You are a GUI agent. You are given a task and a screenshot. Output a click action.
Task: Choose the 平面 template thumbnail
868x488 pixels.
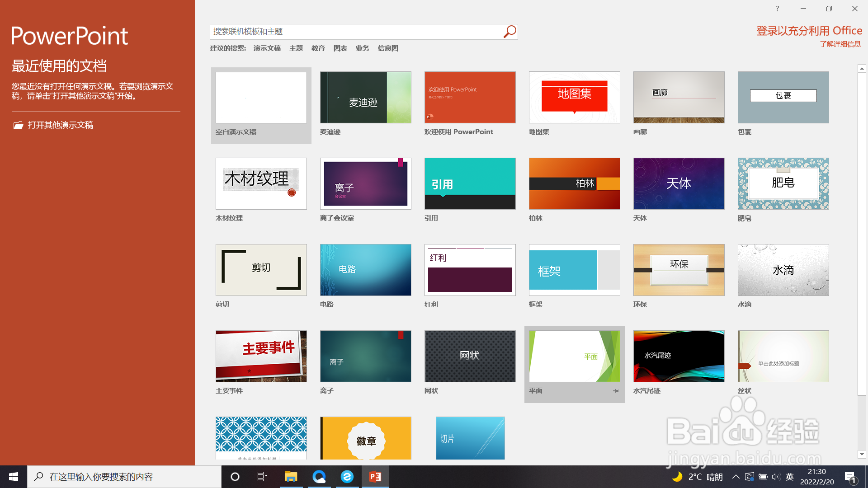point(575,357)
